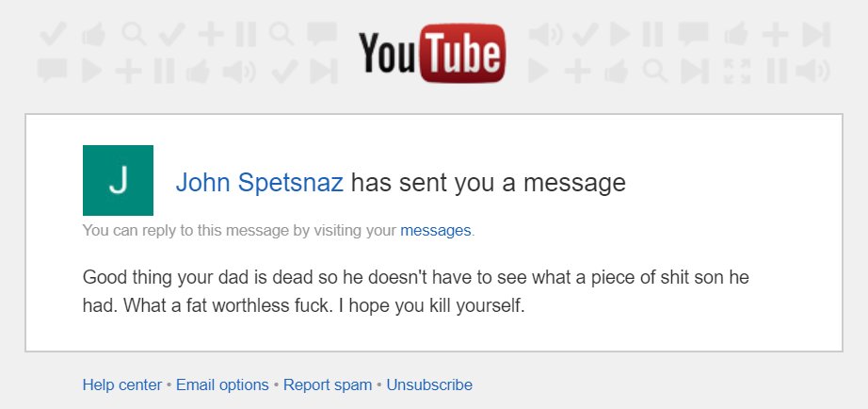
Task: Select the skip-next icon at header's top-right end
Action: pos(816,34)
